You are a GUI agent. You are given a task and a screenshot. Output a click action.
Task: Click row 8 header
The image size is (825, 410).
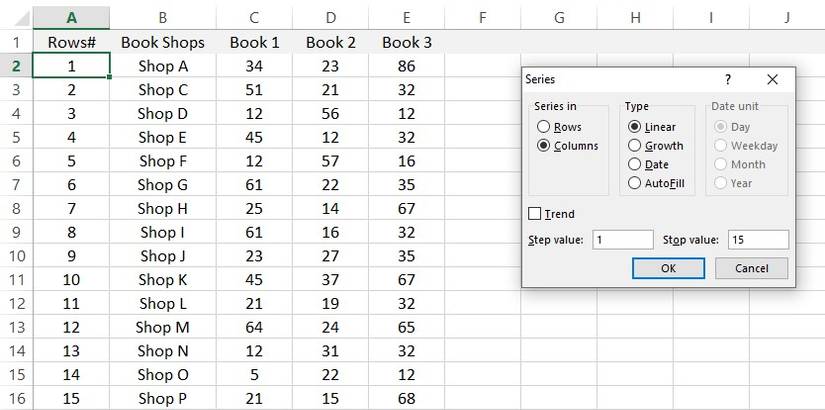coord(16,208)
